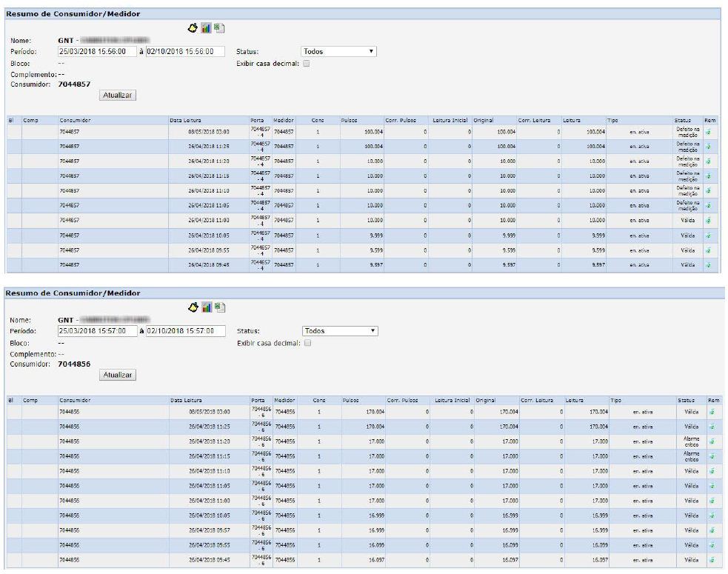Enable 'Exibir casa decimal' for consumer 7044856
Screen dimensions: 728x574
pyautogui.click(x=307, y=343)
